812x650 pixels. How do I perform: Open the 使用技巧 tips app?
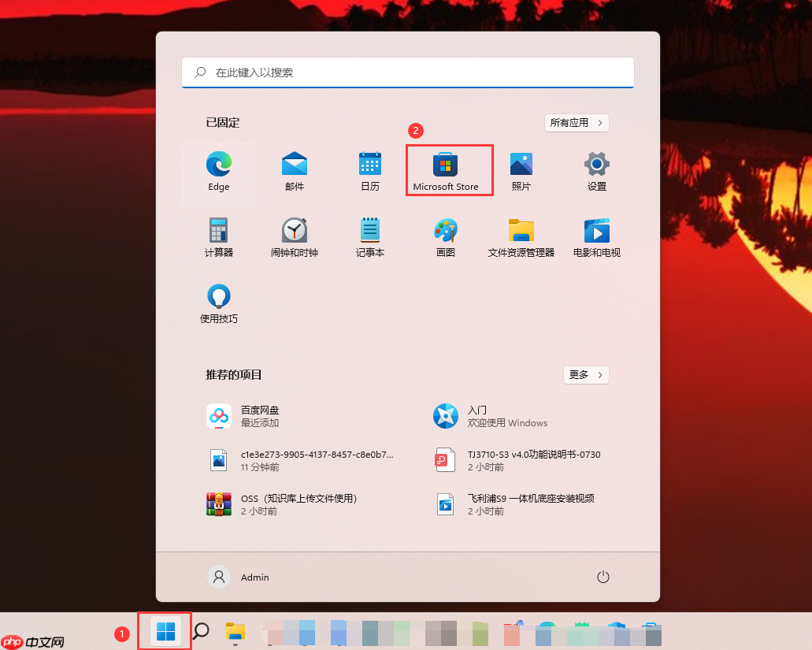point(218,303)
